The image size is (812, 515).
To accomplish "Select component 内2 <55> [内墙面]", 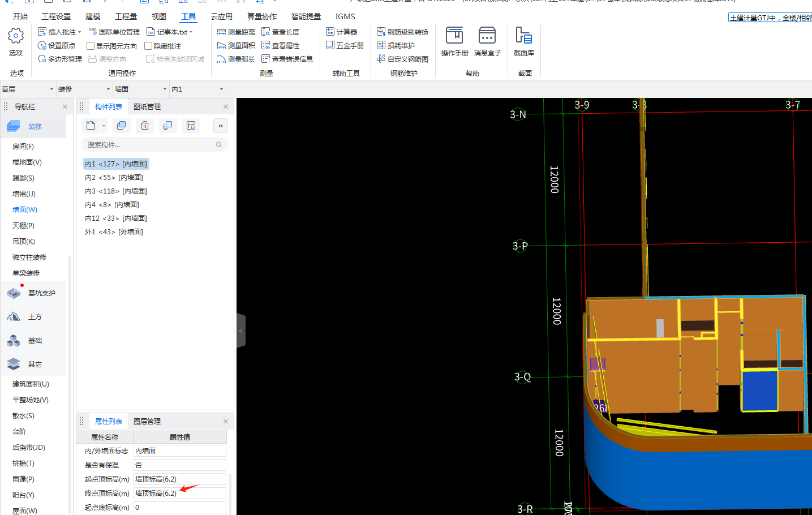I will click(114, 177).
